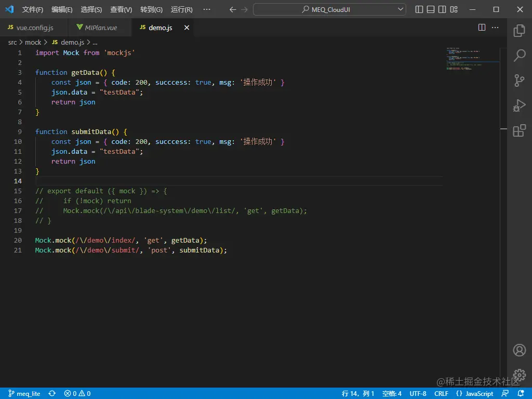
Task: Click the meq_lite branch in status bar
Action: (x=24, y=394)
